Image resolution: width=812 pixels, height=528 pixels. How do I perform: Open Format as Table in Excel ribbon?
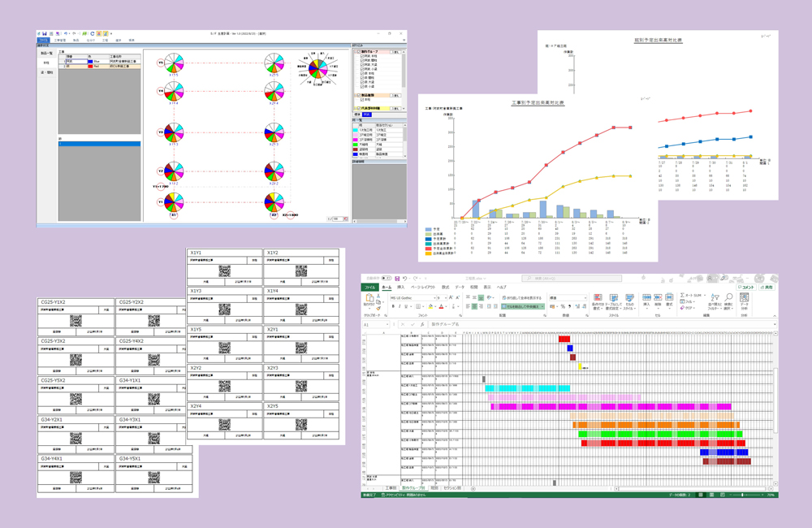[614, 302]
